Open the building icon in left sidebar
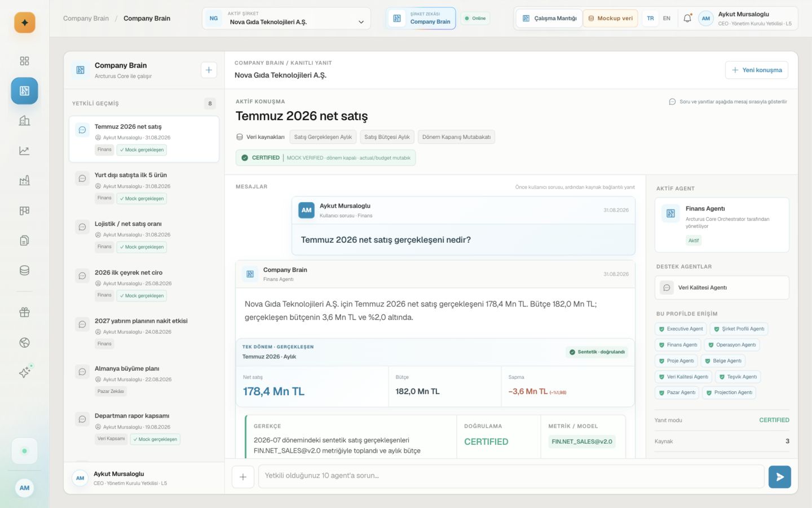Viewport: 812px width, 508px height. point(24,121)
